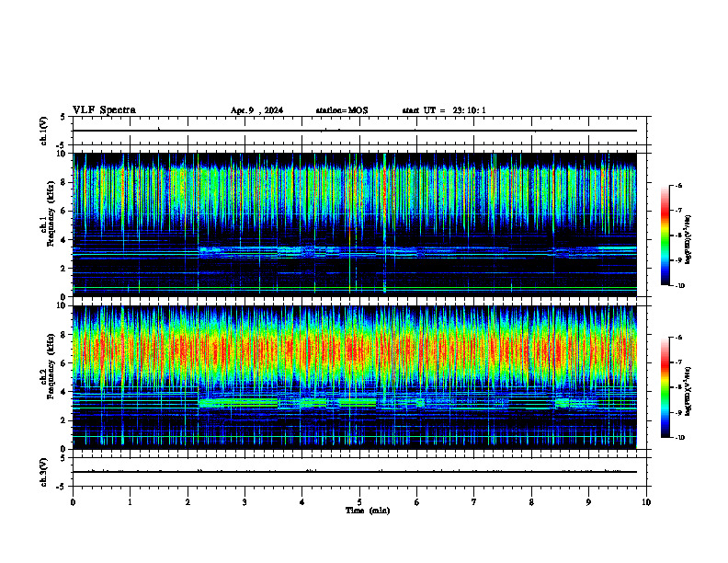Click the ch.2 spectrogram color scale bar
The height and width of the screenshot is (563, 728).
665,387
